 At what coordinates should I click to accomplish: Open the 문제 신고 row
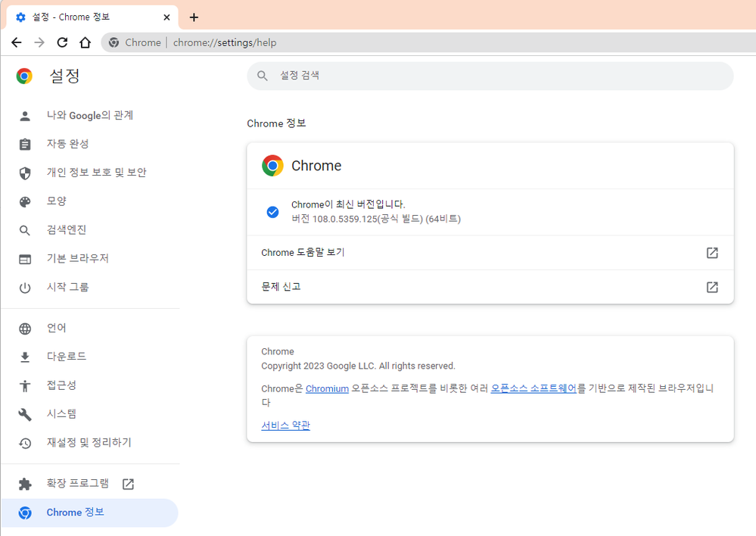[x=490, y=287]
